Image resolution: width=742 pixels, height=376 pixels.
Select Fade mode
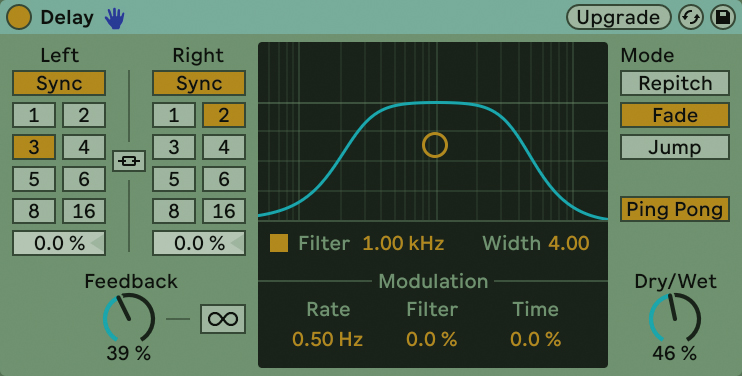[x=675, y=115]
